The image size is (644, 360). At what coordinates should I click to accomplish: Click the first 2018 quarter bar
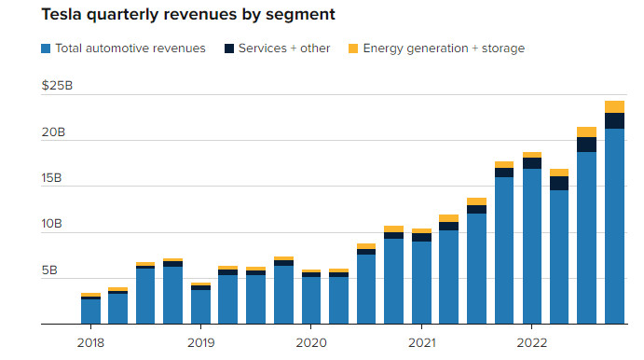90,309
